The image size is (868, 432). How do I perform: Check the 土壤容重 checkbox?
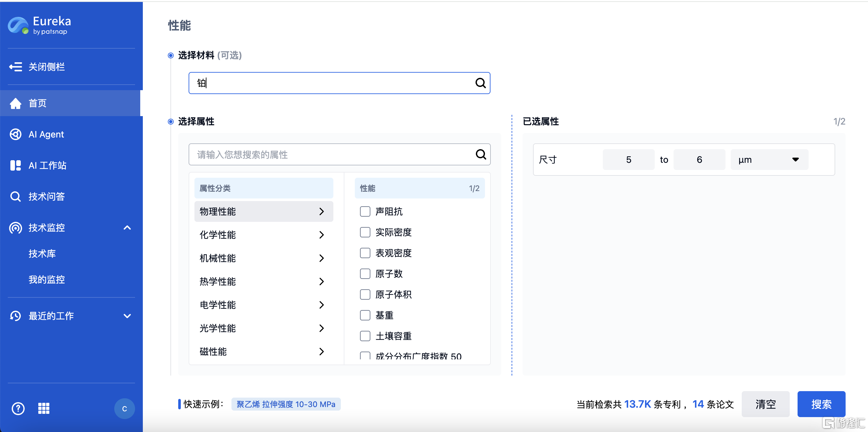pyautogui.click(x=365, y=336)
